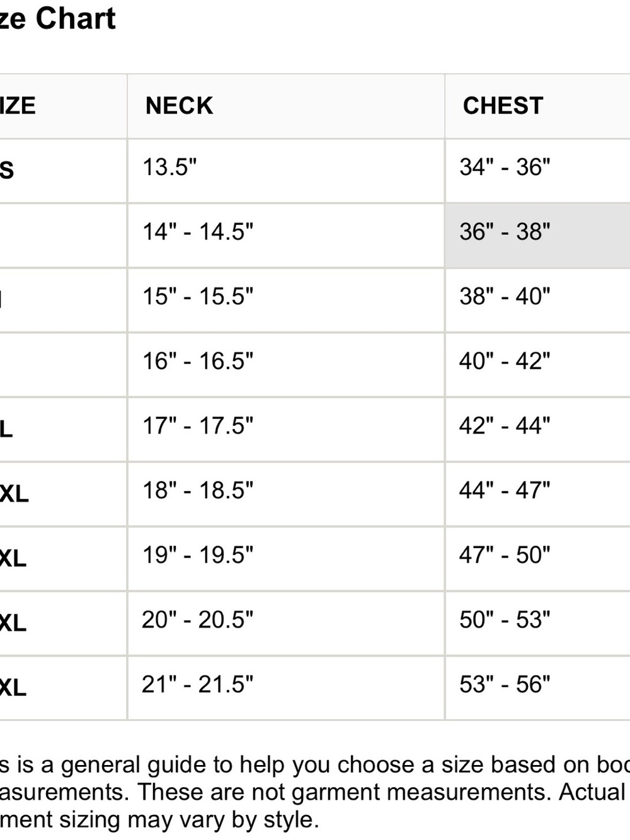Select the 47" - 50" chest cell
This screenshot has height=840, width=630.
pyautogui.click(x=537, y=559)
